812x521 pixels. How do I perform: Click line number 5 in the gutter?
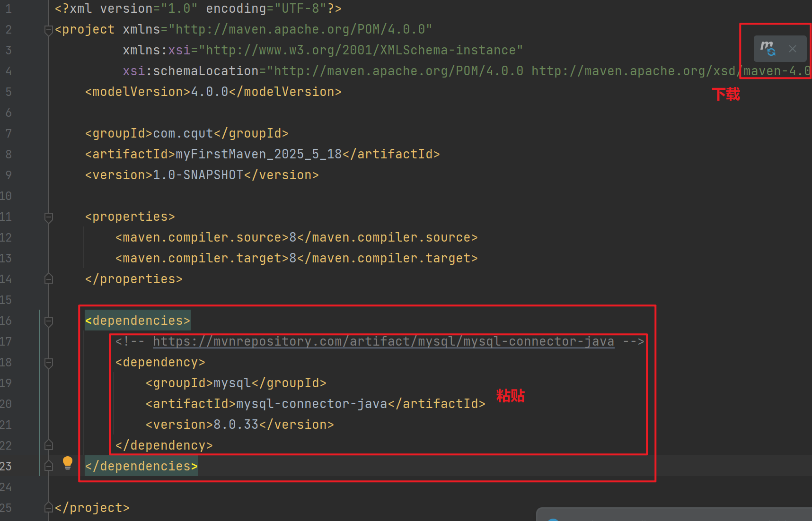[x=9, y=92]
